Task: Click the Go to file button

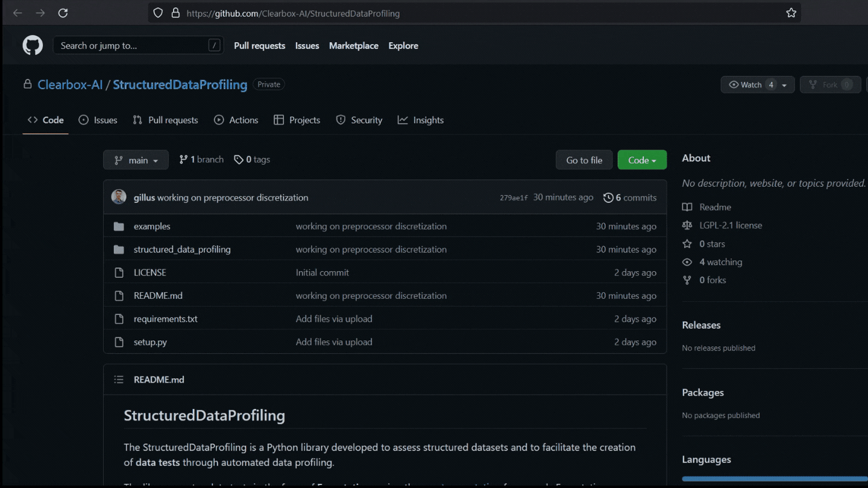Action: pyautogui.click(x=584, y=160)
